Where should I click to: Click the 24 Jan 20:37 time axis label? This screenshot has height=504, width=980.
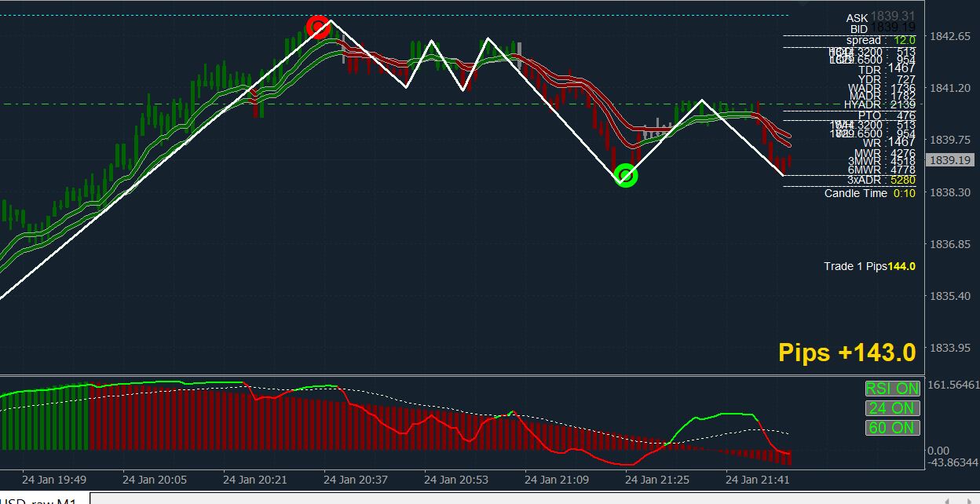tap(356, 479)
